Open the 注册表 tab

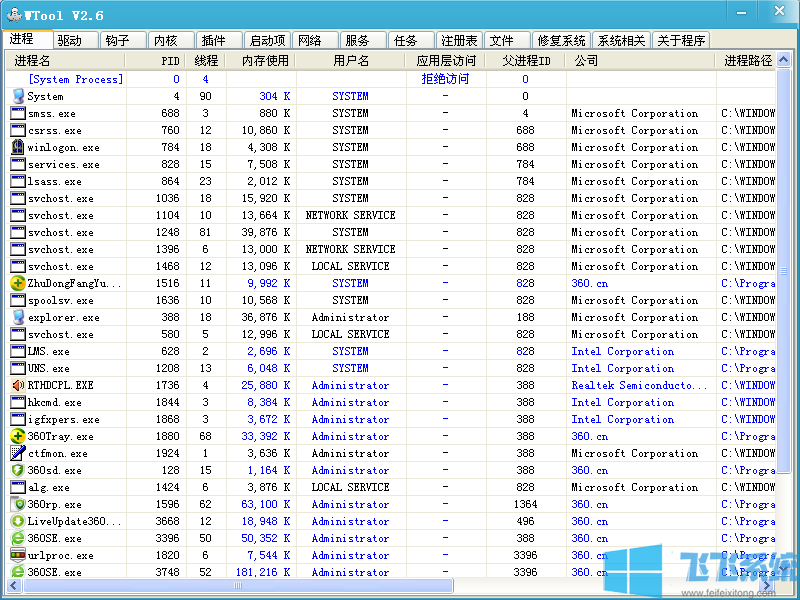pyautogui.click(x=459, y=40)
